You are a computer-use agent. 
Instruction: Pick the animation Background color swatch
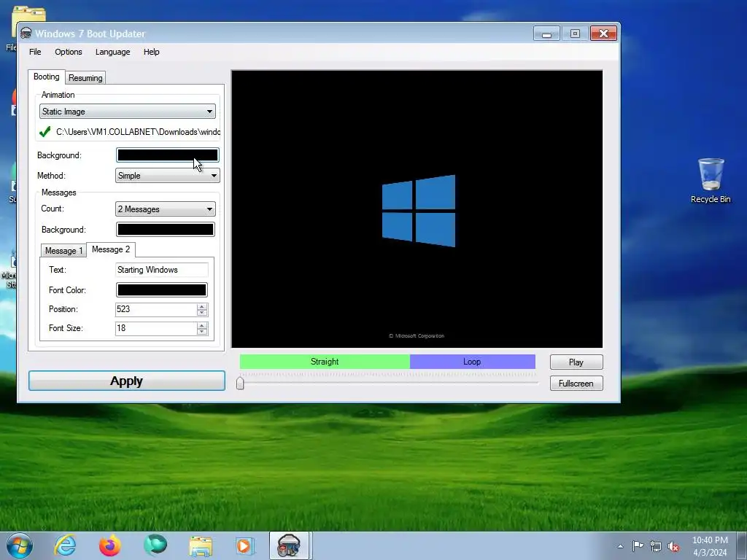tap(167, 155)
